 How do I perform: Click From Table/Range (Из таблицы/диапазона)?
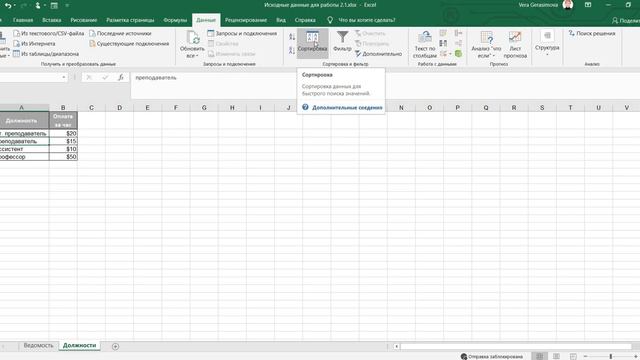click(46, 54)
